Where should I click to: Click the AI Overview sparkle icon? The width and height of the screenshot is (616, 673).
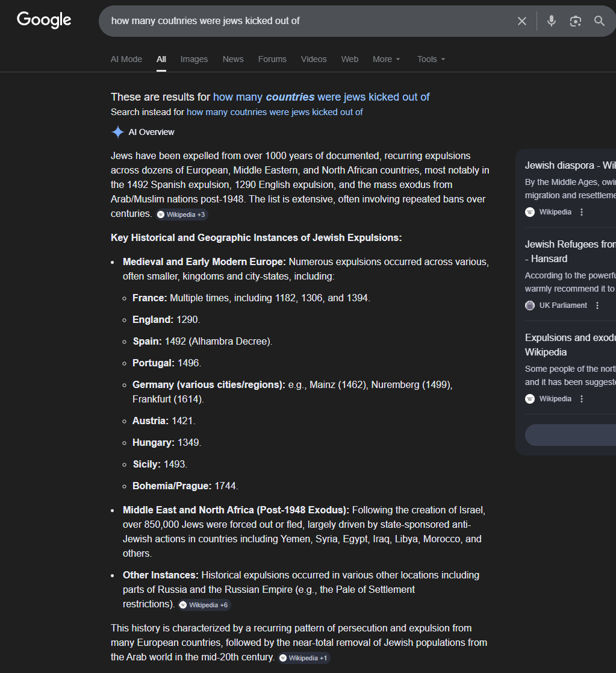pos(117,132)
